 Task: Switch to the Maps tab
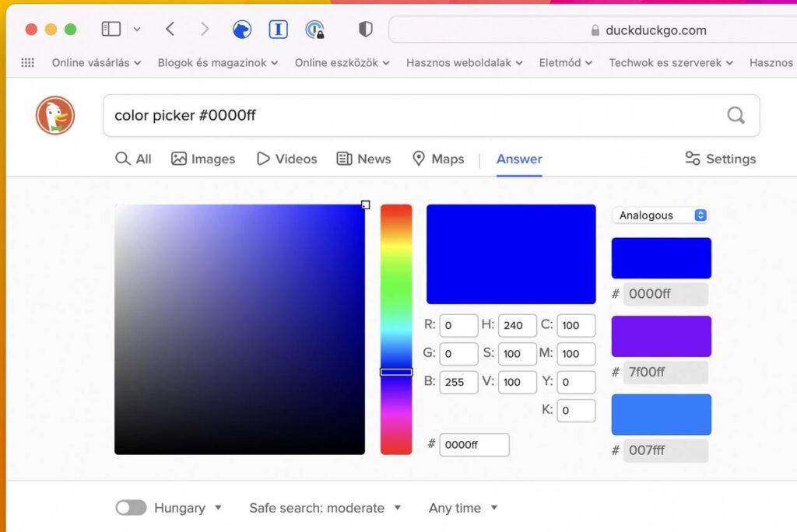438,159
